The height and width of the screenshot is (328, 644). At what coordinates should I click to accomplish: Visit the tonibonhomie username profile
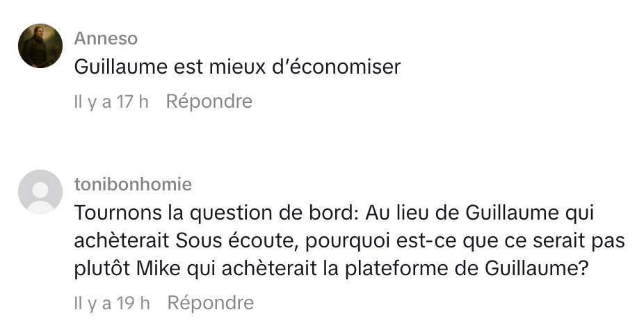[x=133, y=184]
